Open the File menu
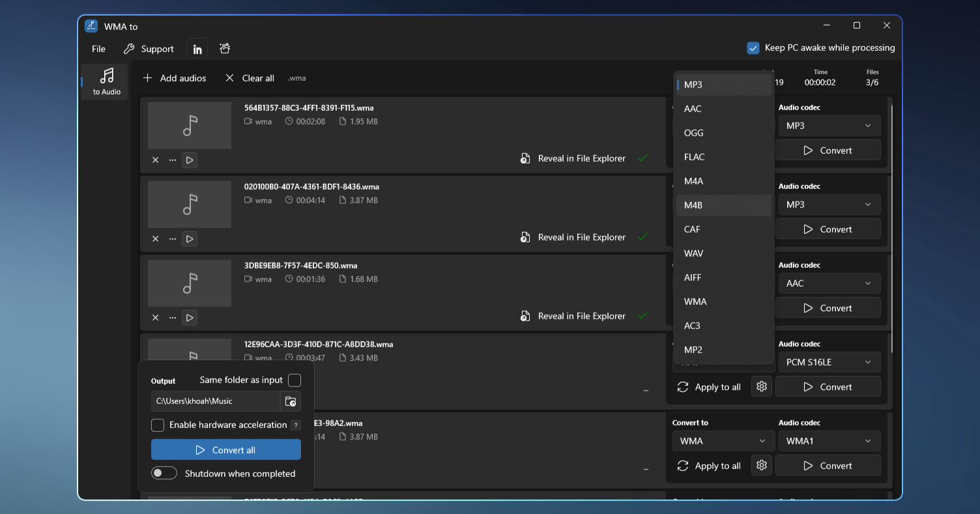Viewport: 980px width, 514px height. [x=98, y=49]
